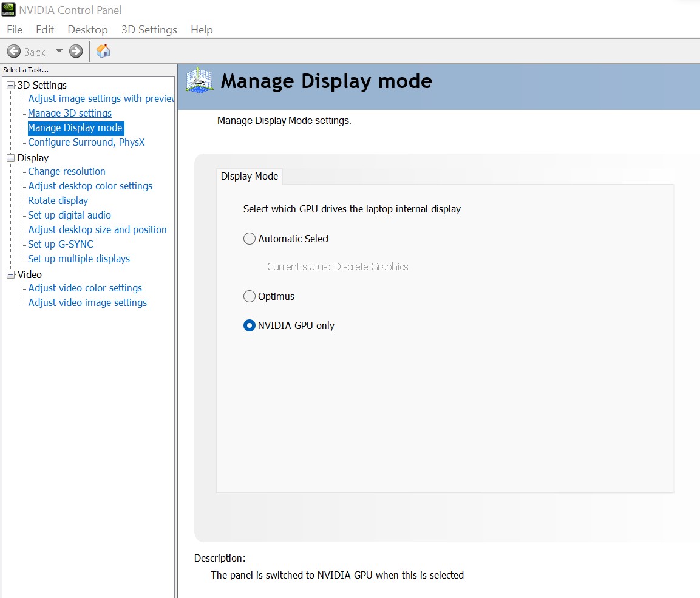Open Adjust video image settings
This screenshot has width=700, height=598.
[x=87, y=302]
